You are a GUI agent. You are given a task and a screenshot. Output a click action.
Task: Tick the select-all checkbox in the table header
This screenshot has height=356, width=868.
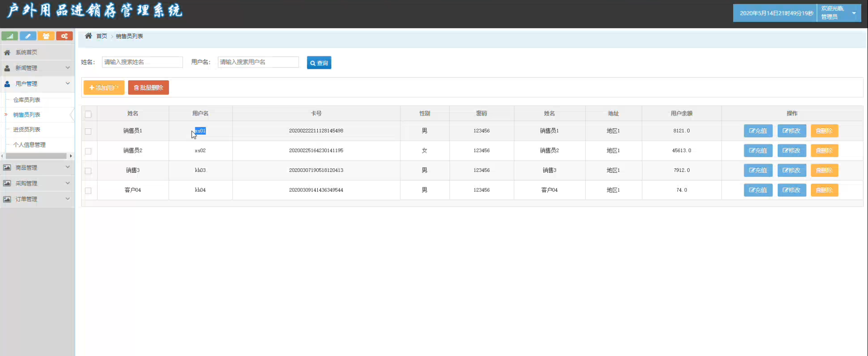tap(88, 114)
